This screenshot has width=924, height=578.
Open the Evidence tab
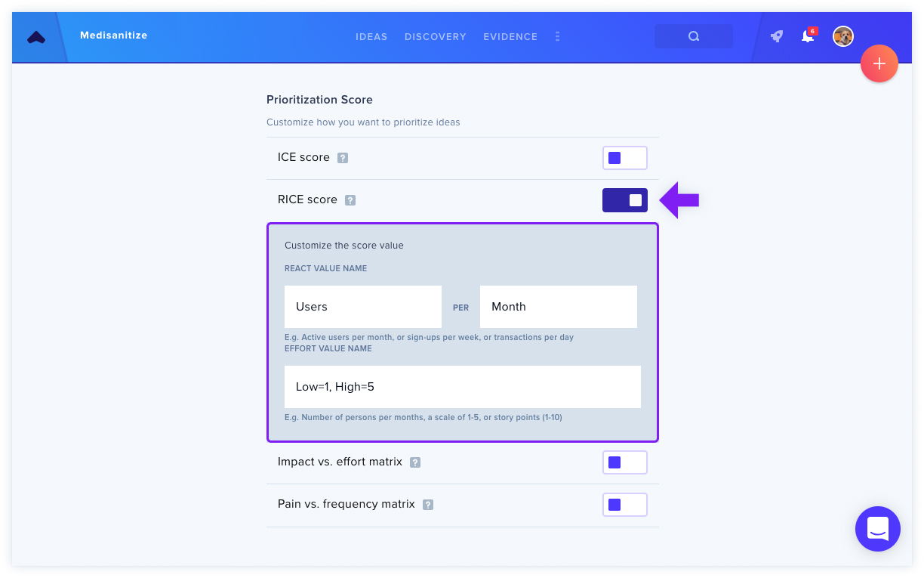[510, 36]
